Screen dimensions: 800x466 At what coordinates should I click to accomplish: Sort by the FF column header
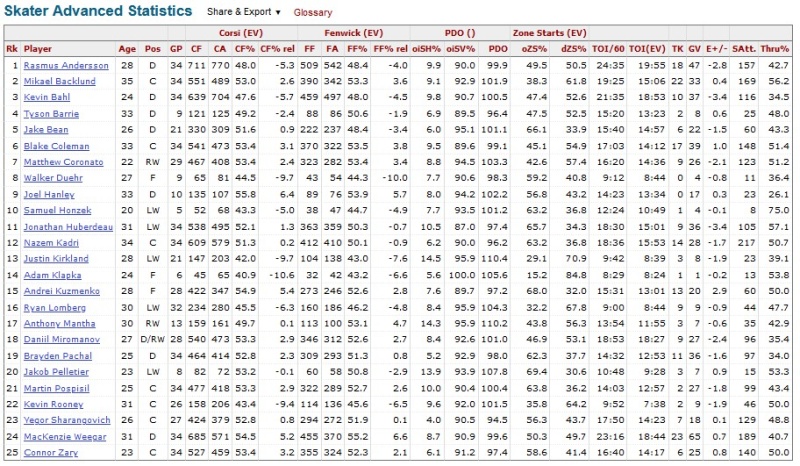point(309,49)
